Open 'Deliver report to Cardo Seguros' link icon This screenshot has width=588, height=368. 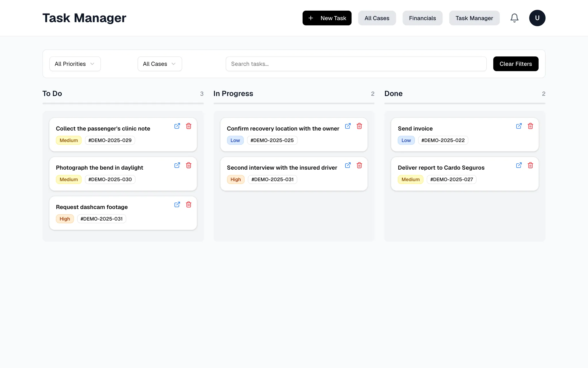(519, 165)
